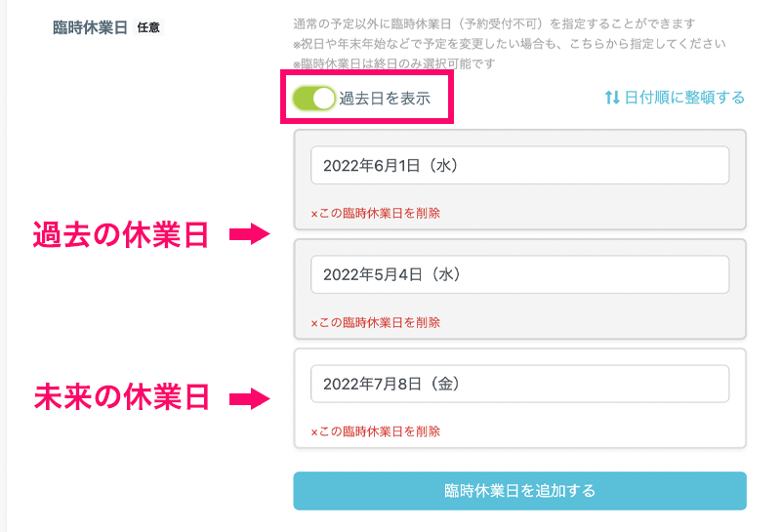Click the red × under 2022年6月1日
781x532 pixels.
tap(314, 213)
